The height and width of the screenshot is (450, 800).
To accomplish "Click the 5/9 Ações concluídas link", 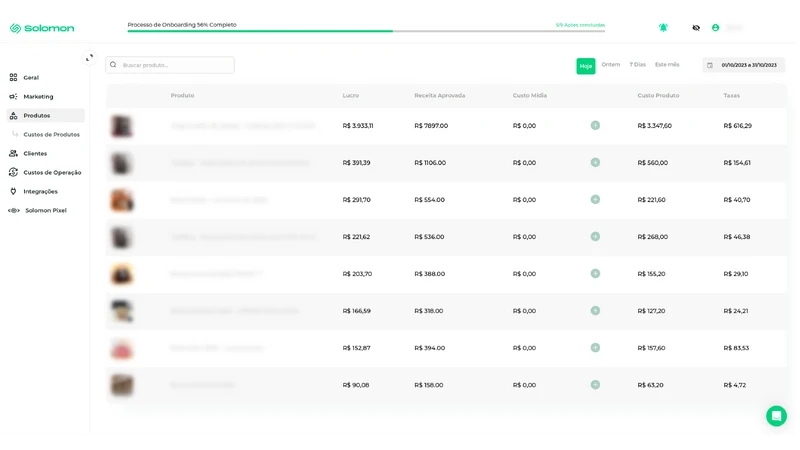I will point(580,25).
